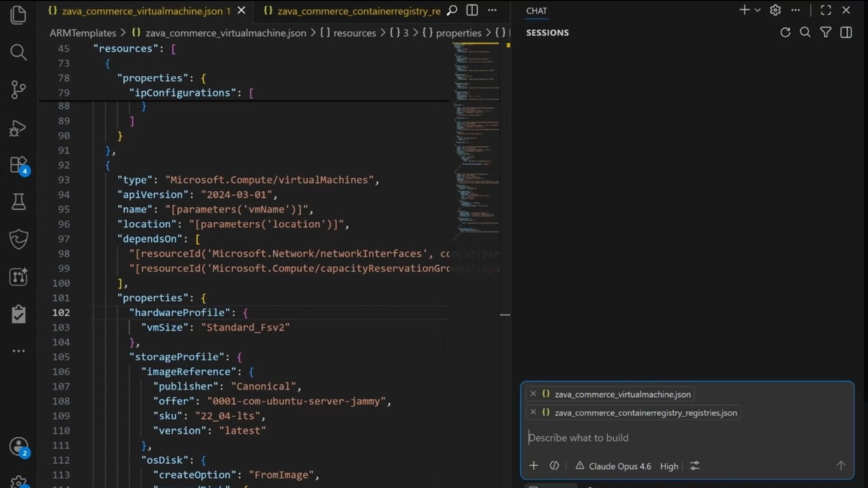Refresh the chat sessions list

785,32
